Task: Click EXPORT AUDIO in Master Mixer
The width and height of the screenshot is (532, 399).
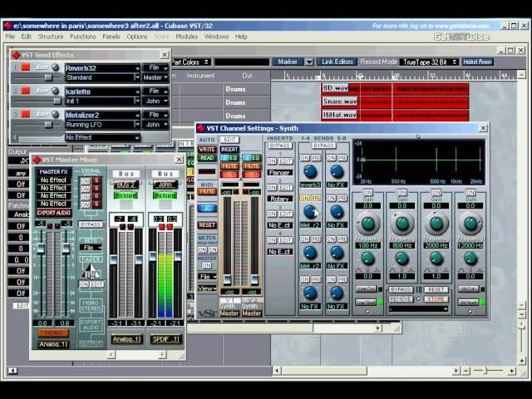Action: (53, 213)
